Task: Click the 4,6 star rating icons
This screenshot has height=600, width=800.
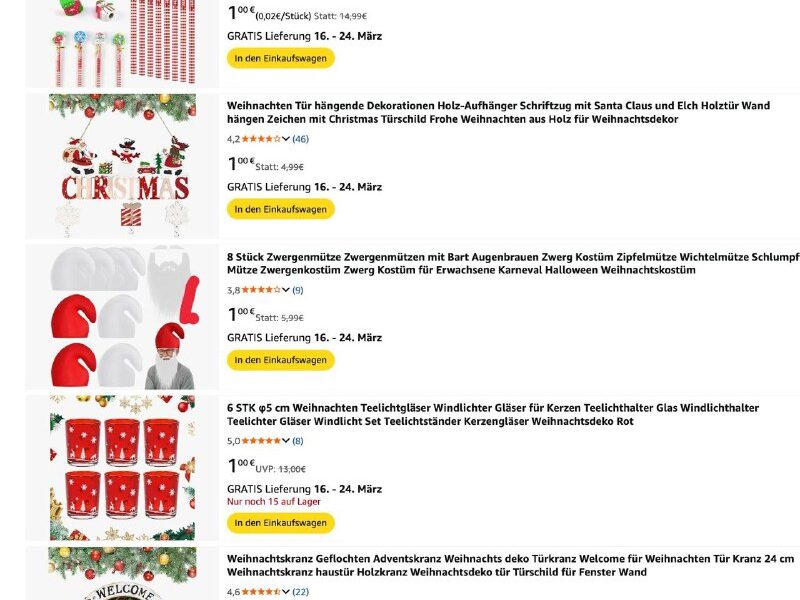Action: coord(262,592)
